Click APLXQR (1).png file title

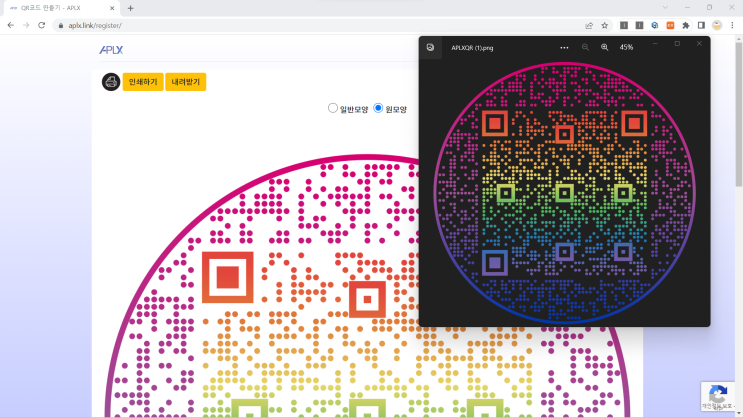472,48
